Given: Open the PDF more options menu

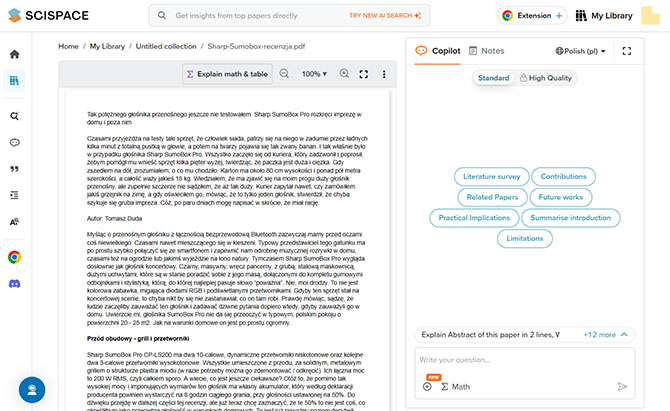Looking at the screenshot, I should point(384,74).
